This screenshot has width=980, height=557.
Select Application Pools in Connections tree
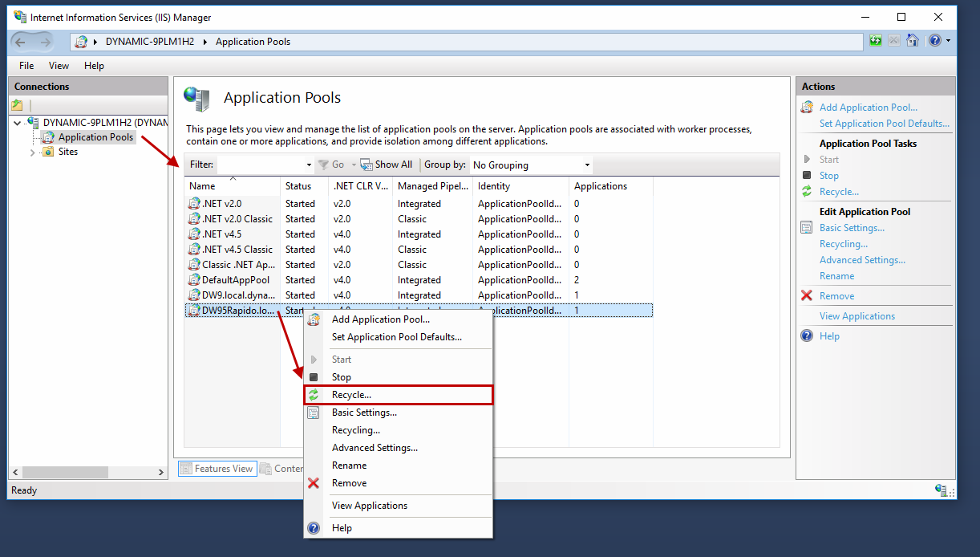tap(95, 137)
